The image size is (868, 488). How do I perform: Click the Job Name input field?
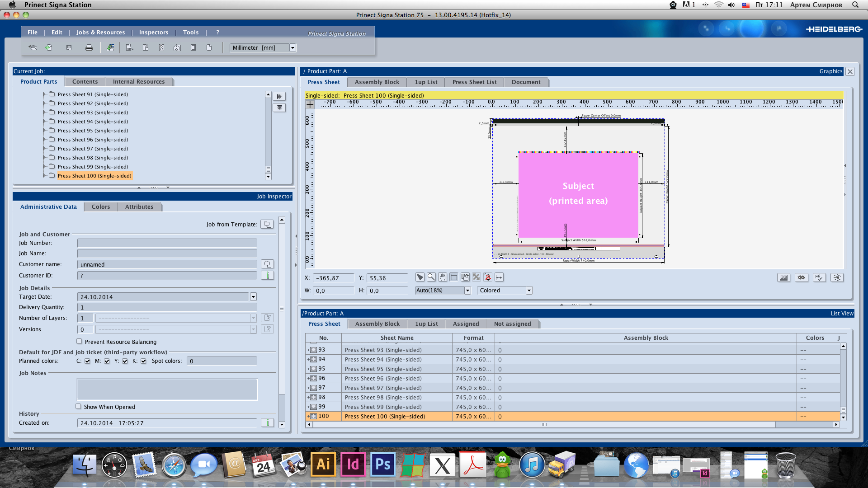click(x=167, y=253)
